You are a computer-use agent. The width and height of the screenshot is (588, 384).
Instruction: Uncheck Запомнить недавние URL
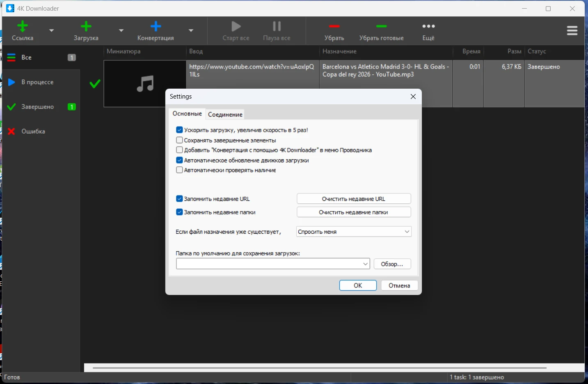click(x=179, y=199)
